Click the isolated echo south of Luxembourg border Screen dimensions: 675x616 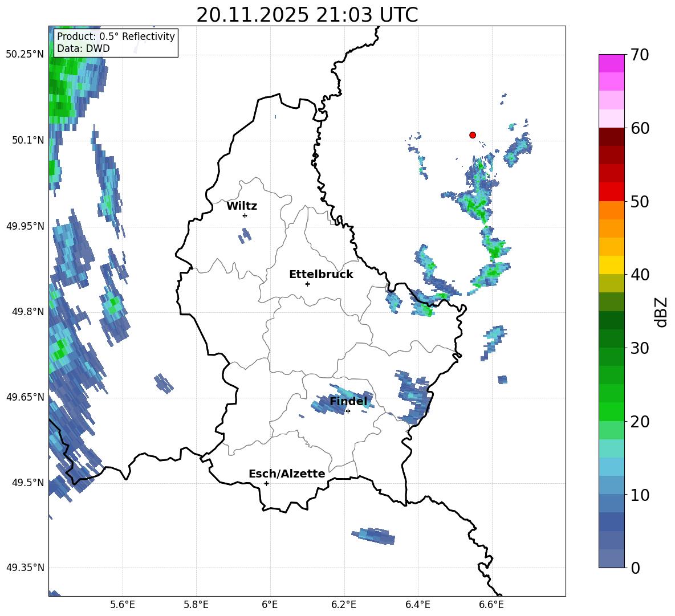pos(373,536)
